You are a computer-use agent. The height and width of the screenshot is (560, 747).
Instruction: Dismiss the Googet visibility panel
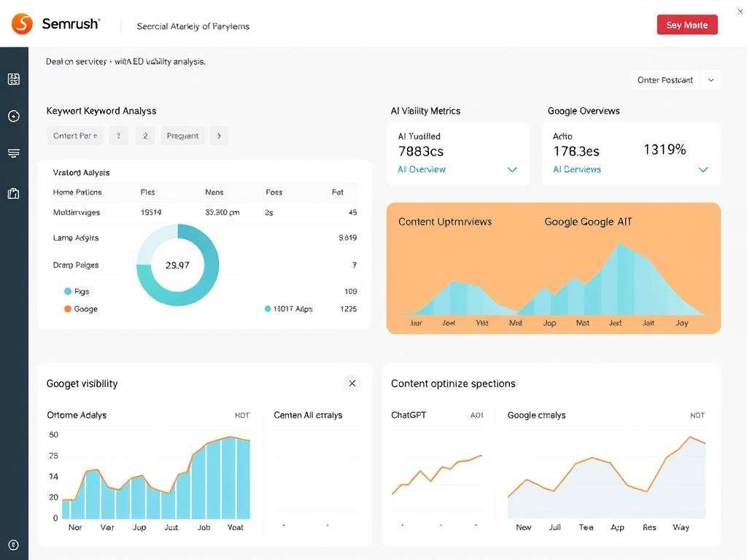352,383
